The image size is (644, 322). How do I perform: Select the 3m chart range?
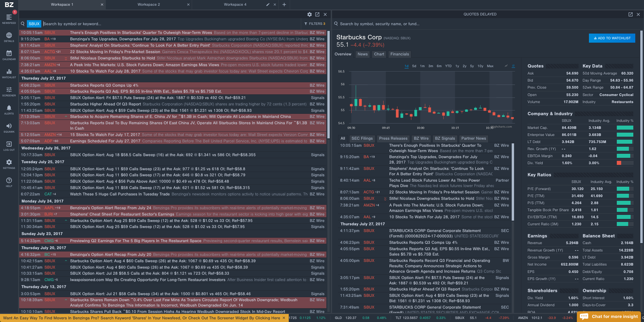[x=431, y=66]
